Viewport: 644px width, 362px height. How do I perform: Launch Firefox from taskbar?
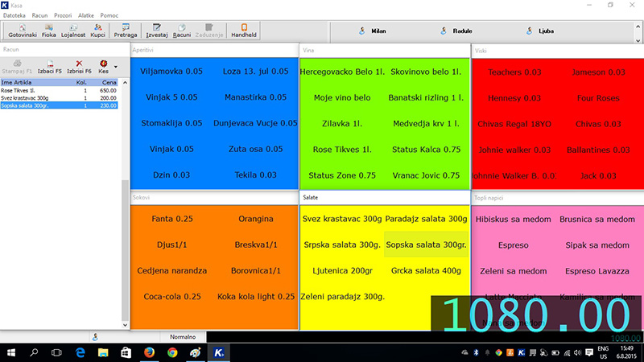[x=149, y=352]
